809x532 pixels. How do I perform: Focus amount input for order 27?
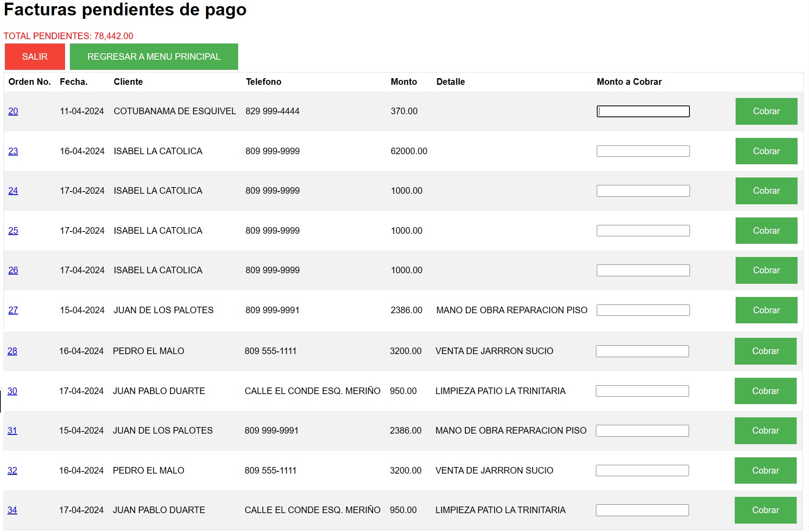tap(643, 310)
